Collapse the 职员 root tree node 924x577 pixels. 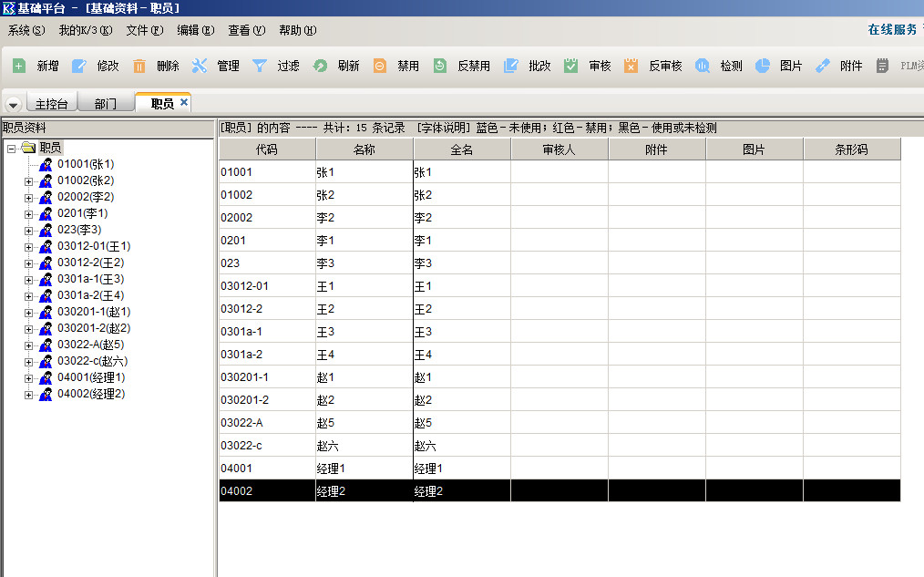[12, 148]
